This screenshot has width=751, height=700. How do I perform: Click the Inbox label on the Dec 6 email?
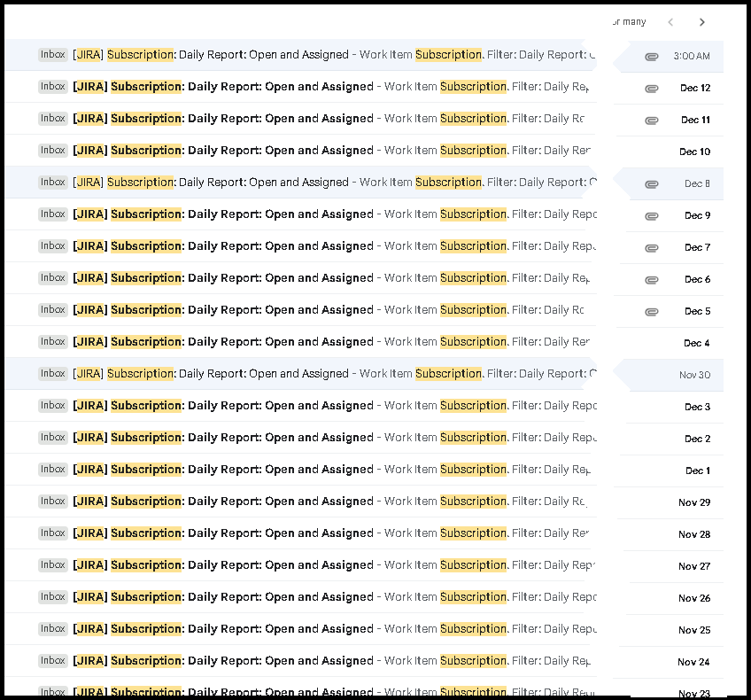click(x=52, y=278)
